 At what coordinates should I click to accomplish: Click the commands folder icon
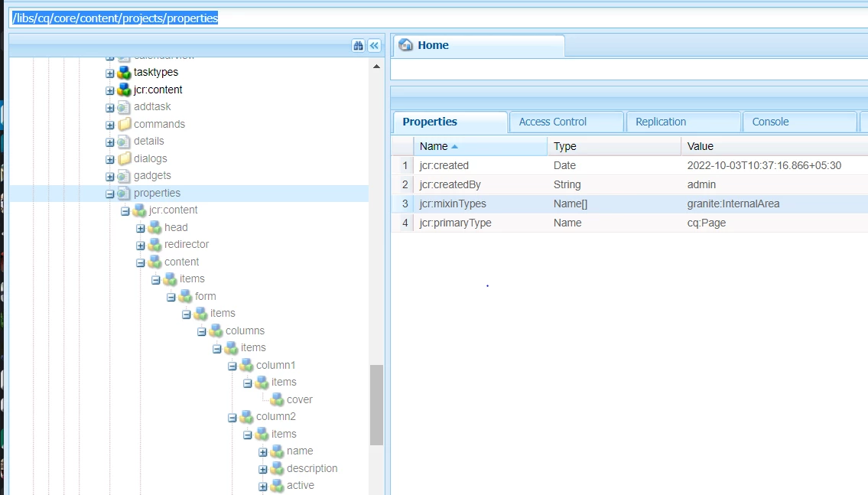tap(124, 124)
